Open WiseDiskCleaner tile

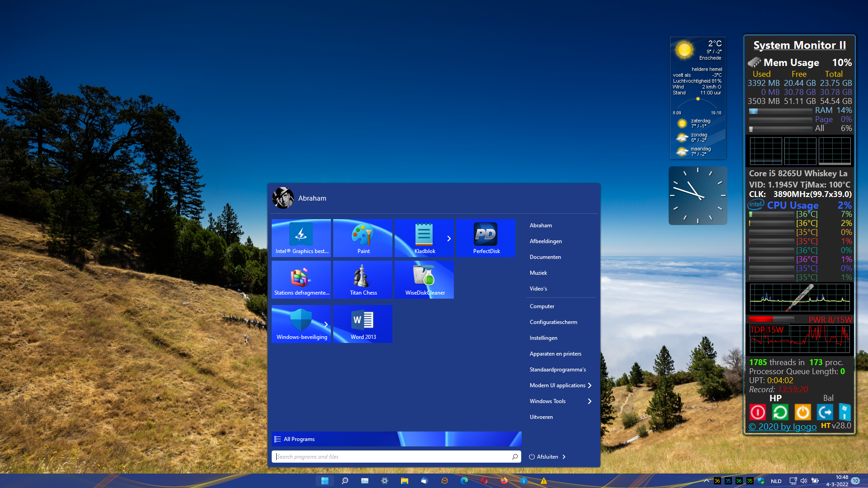(424, 280)
